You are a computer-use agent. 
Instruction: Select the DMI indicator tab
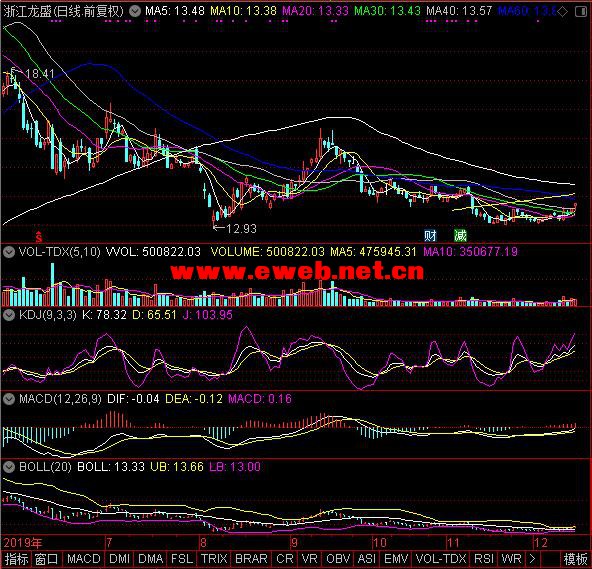pyautogui.click(x=119, y=559)
